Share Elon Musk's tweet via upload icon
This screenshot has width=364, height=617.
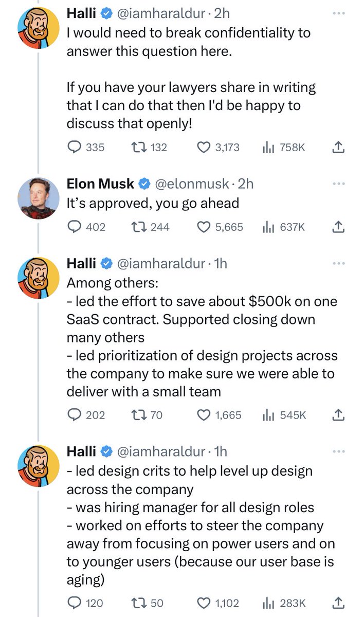tap(338, 226)
